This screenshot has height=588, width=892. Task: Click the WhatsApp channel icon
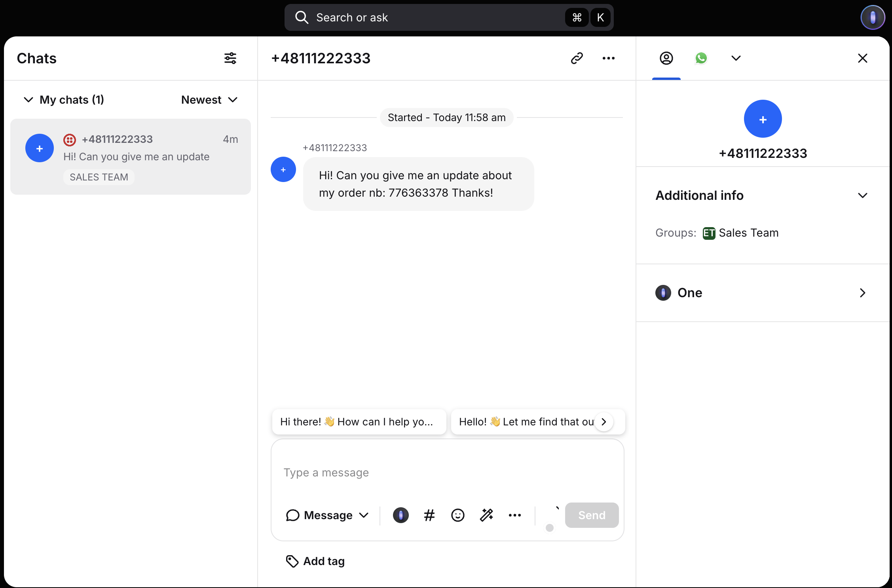point(701,57)
